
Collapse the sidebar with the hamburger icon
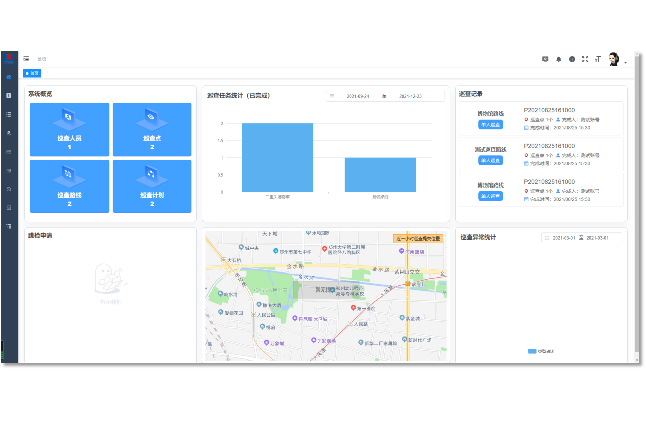[26, 59]
